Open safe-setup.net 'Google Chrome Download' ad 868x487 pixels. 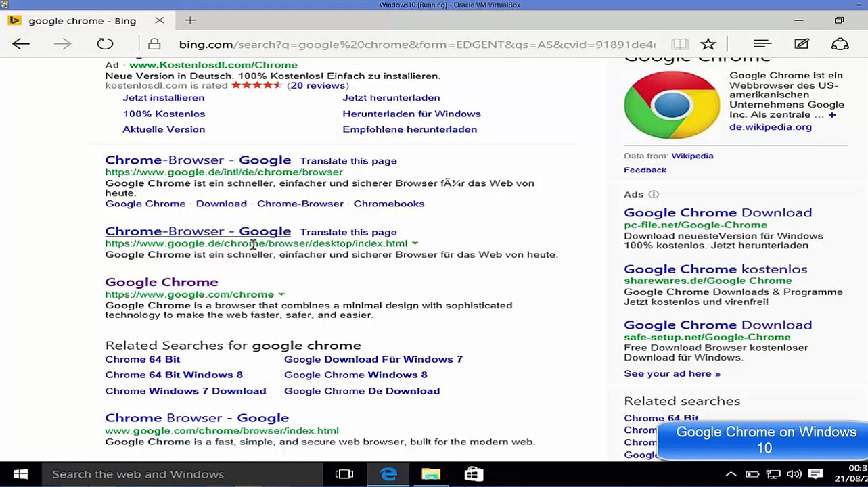click(718, 325)
